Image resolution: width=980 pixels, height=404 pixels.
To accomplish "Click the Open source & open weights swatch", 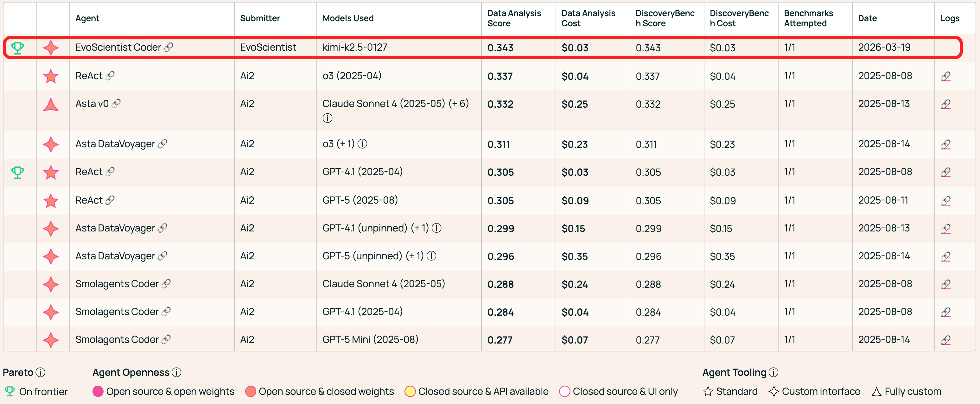I will coord(98,391).
